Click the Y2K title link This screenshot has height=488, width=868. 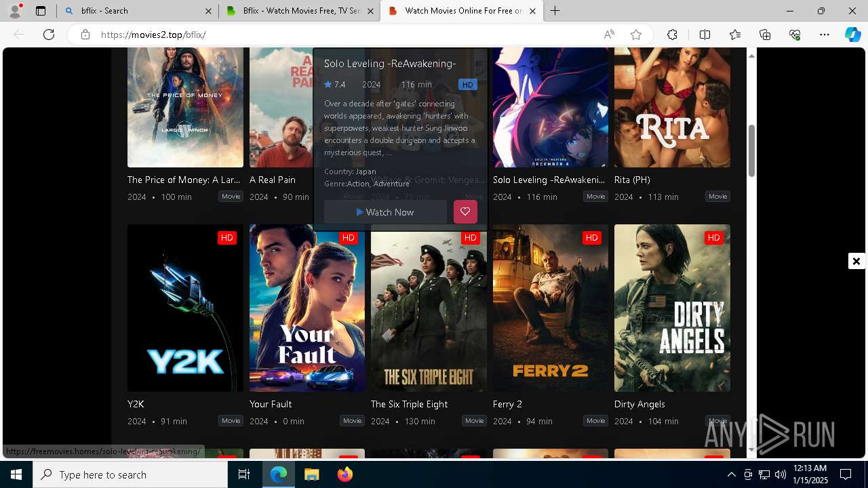pyautogui.click(x=136, y=404)
